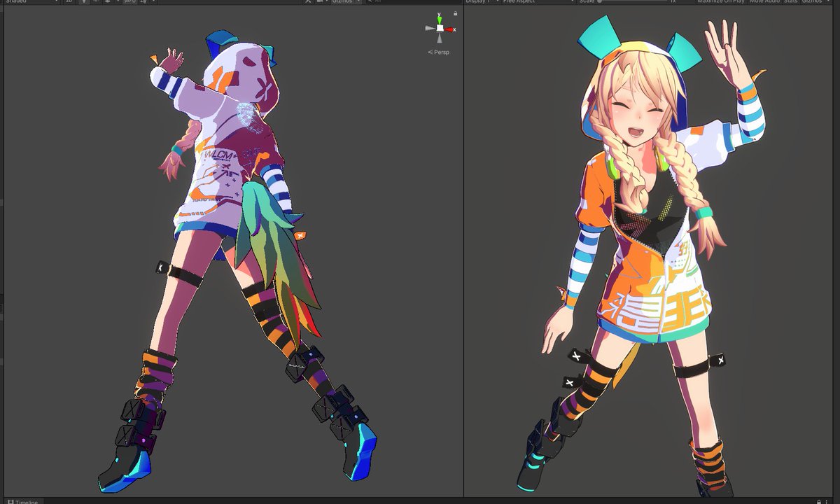
Task: Click the red X axis of scene gizmo
Action: pos(449,29)
